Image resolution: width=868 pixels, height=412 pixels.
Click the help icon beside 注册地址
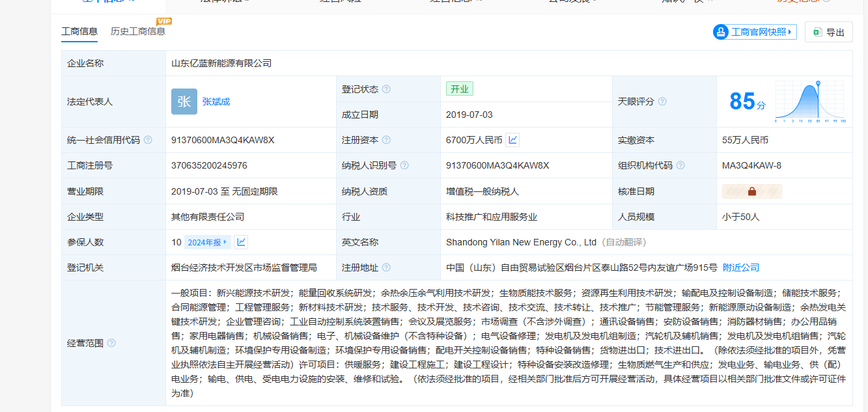(386, 268)
